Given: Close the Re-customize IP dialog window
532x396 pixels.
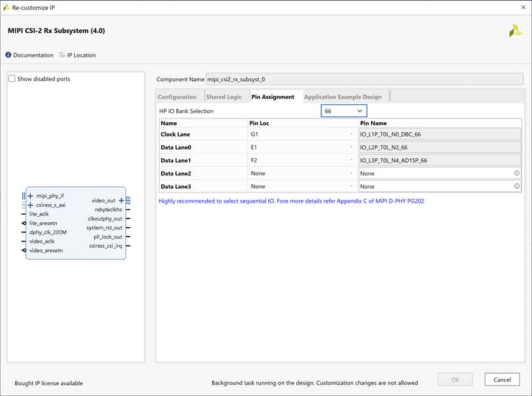Looking at the screenshot, I should (522, 6).
